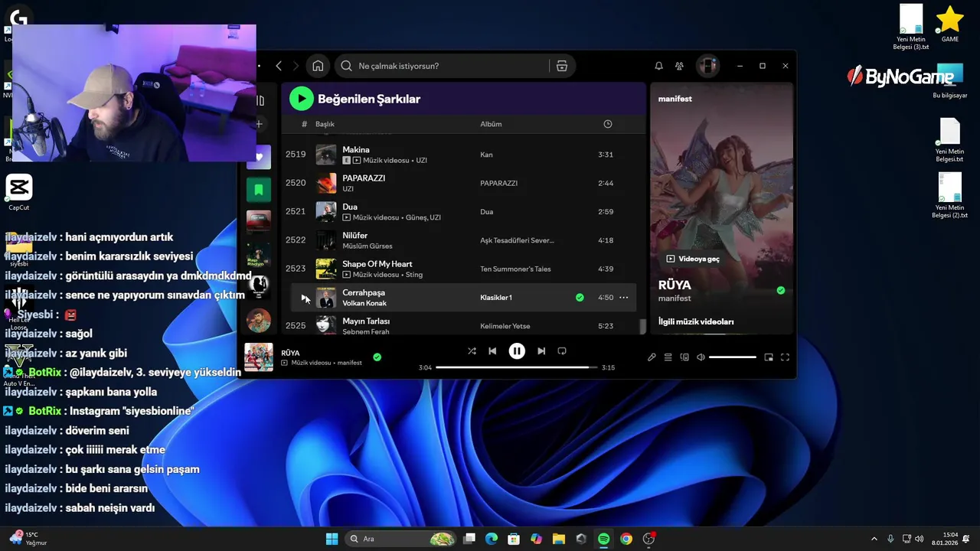The width and height of the screenshot is (980, 551).
Task: Pause the current song
Action: tap(517, 350)
